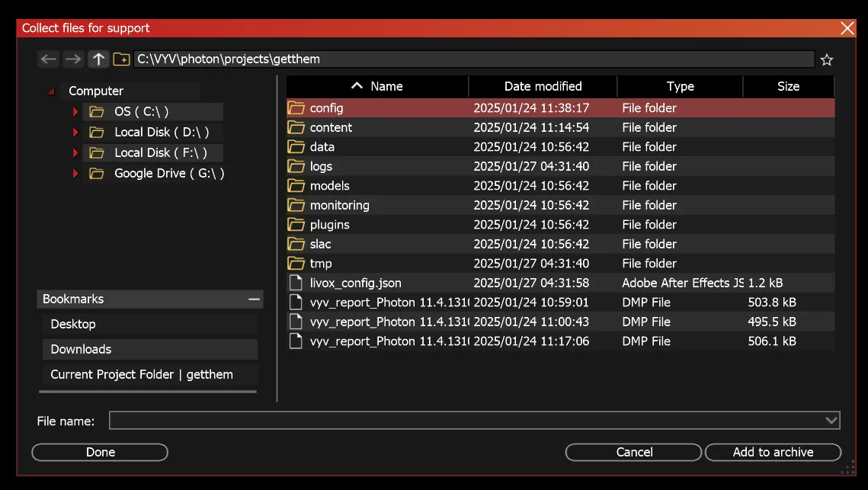
Task: Click the tmp folder icon
Action: (296, 263)
